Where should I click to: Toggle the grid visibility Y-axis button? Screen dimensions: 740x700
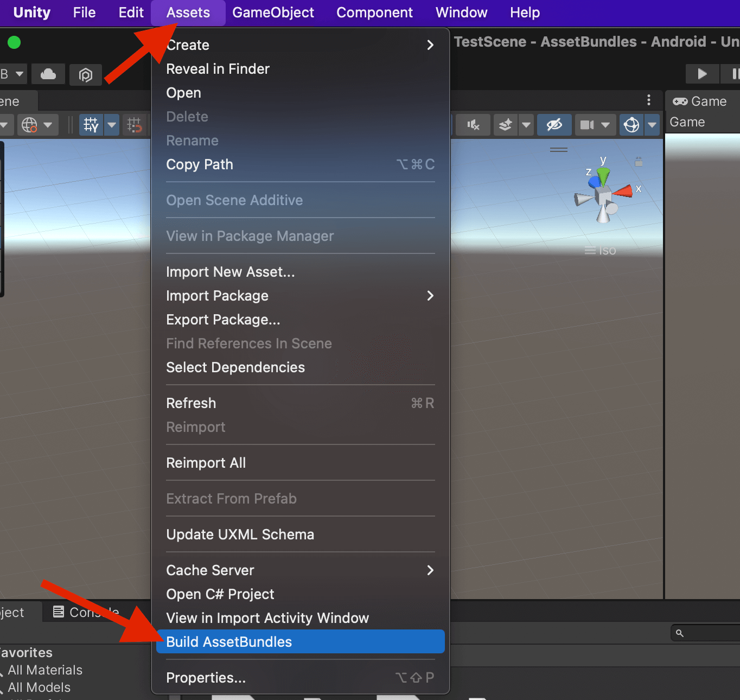point(91,125)
